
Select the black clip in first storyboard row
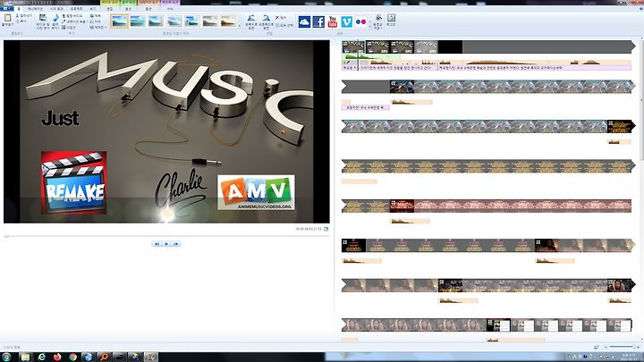(450, 46)
